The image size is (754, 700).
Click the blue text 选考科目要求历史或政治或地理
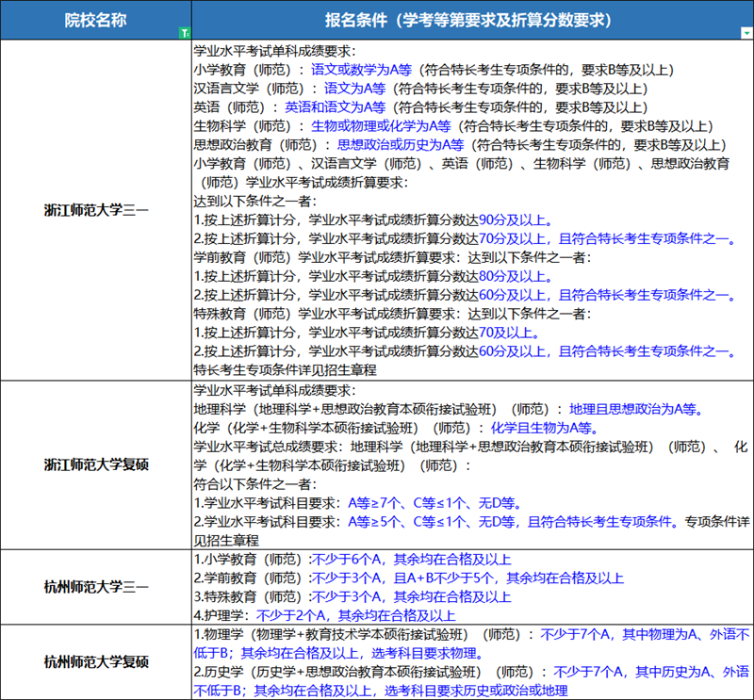pos(476,691)
